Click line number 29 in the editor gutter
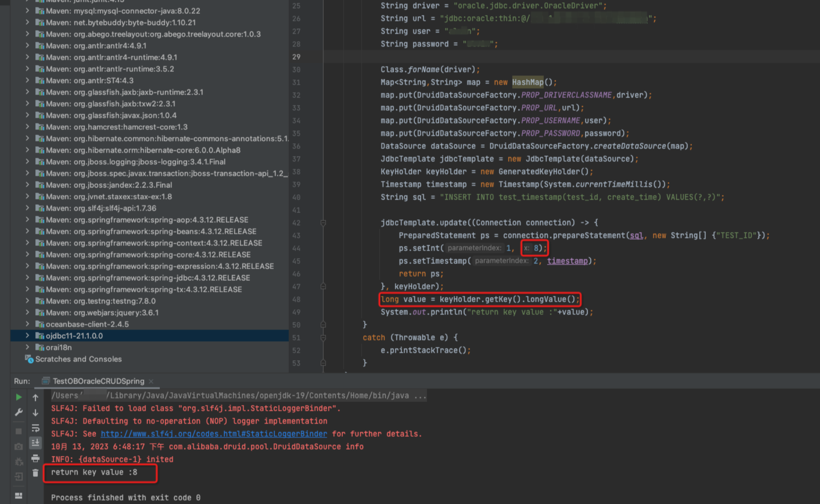Viewport: 820px width, 504px height. [296, 57]
